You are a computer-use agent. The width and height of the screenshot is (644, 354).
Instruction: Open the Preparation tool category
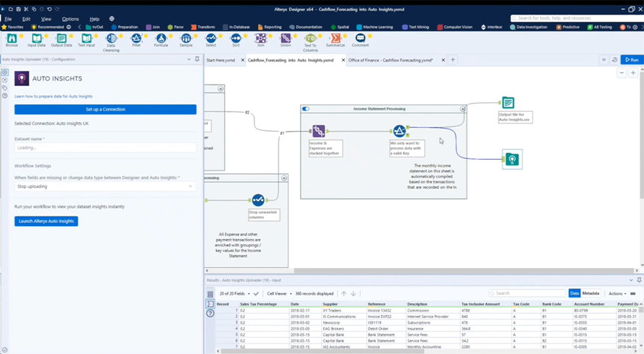tap(125, 27)
